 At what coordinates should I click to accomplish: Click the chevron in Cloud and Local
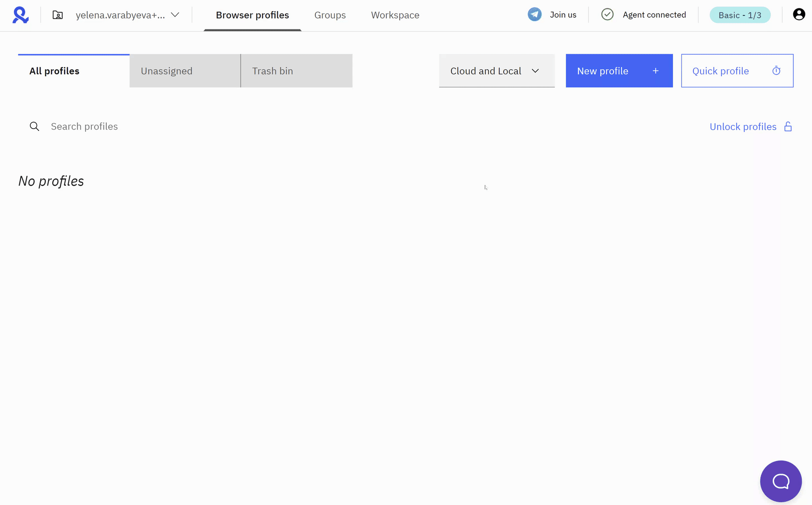(535, 71)
